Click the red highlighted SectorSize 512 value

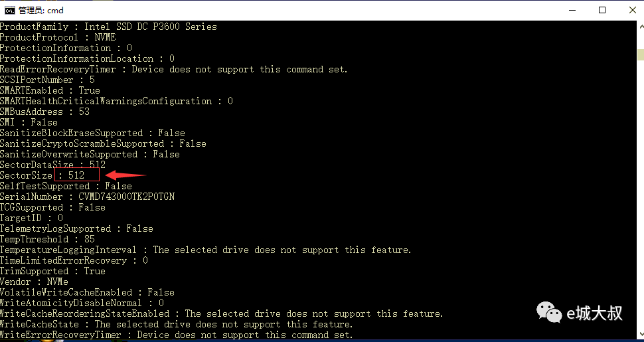(x=76, y=175)
